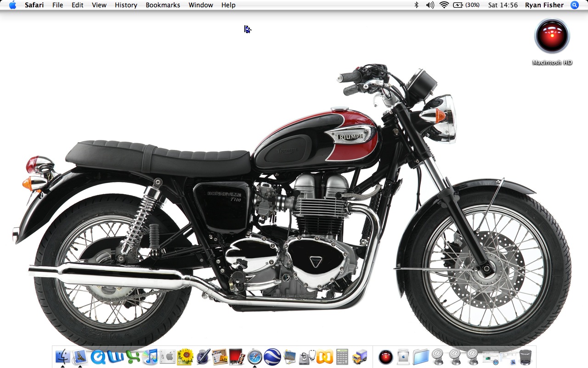588x368 pixels.
Task: Open Disk Utility from the Dock
Action: point(307,357)
